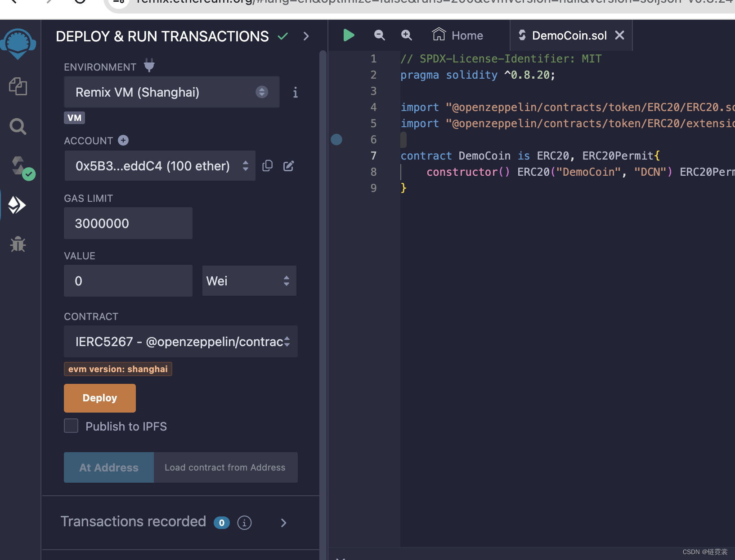Click the VM badge label
The width and height of the screenshot is (735, 560).
click(x=74, y=118)
